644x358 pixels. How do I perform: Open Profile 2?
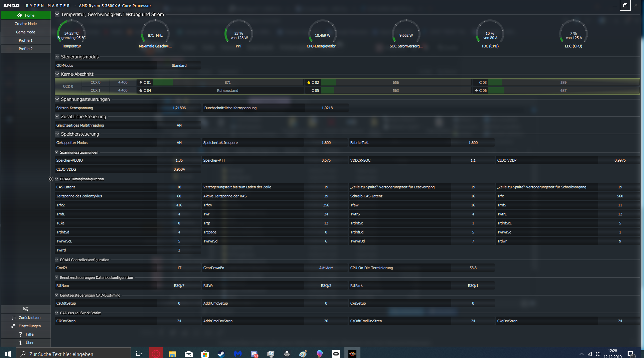coord(26,49)
